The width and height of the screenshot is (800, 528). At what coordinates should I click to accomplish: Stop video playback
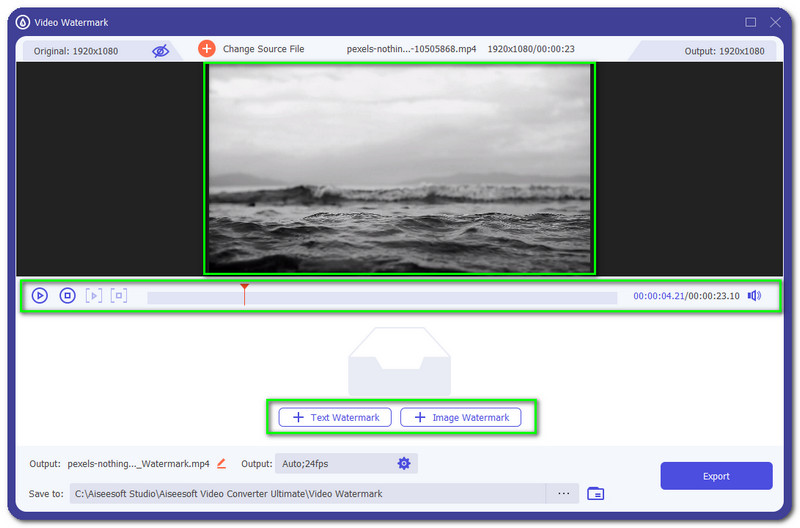coord(67,296)
